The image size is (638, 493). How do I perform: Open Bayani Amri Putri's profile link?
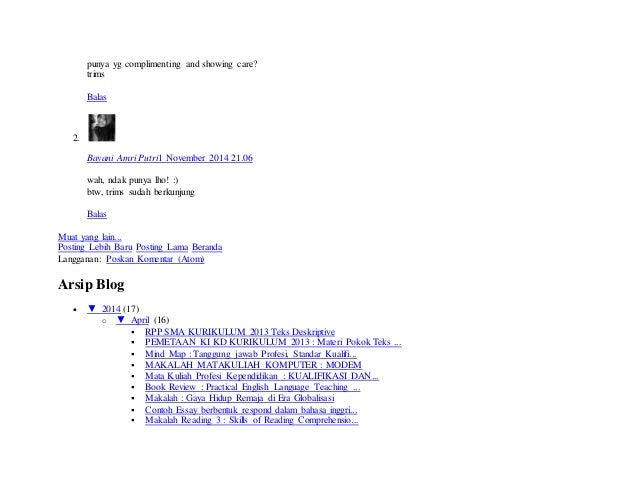[122, 158]
